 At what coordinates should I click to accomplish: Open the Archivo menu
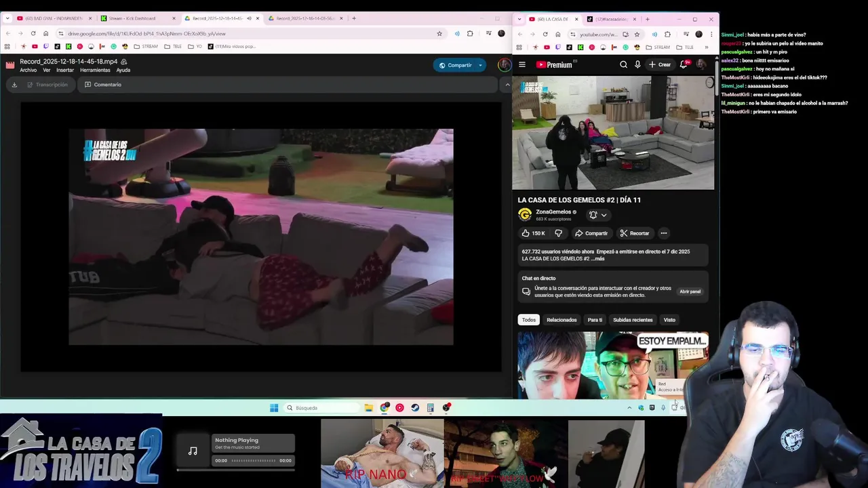coord(28,70)
